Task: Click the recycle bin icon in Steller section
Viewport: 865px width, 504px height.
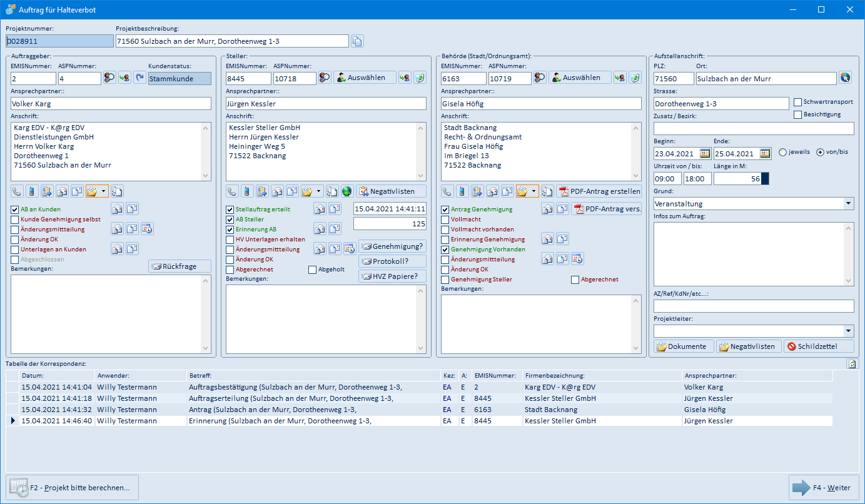Action: [x=420, y=78]
